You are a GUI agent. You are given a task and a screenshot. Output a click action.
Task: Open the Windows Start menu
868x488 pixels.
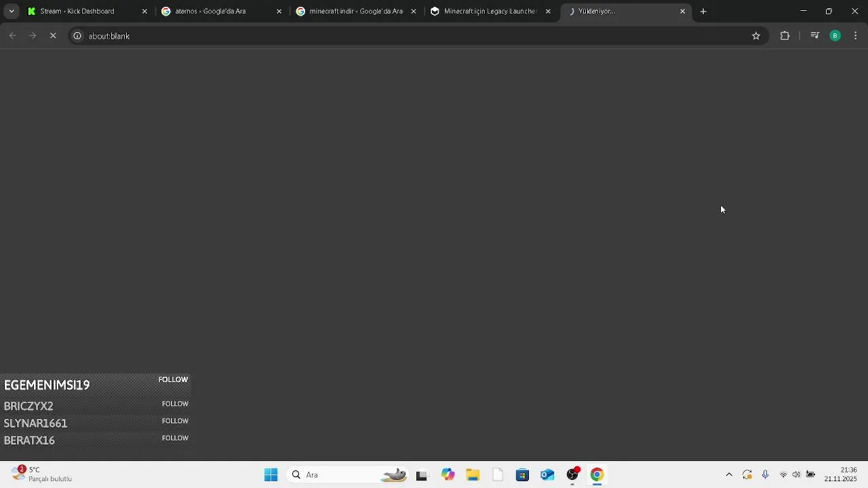271,475
